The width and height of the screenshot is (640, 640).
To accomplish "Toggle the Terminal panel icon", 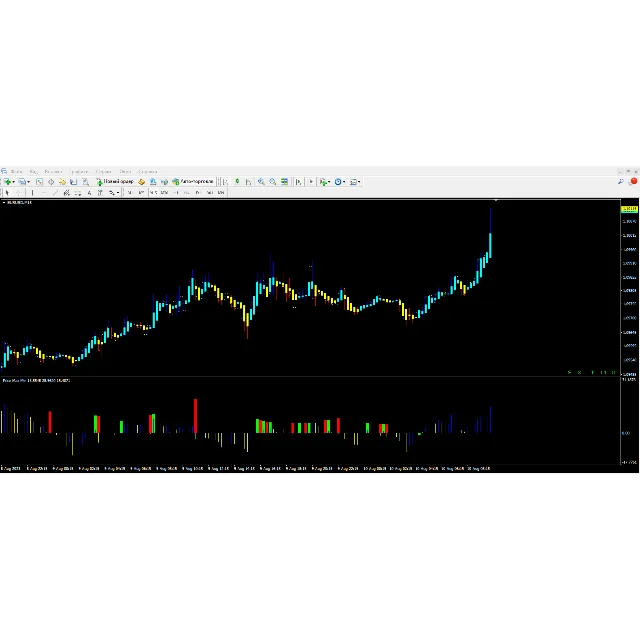I will coord(73,182).
